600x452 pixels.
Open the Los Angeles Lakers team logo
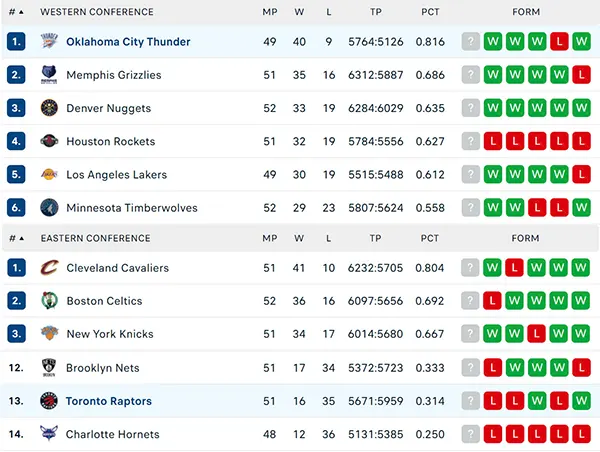(x=49, y=175)
